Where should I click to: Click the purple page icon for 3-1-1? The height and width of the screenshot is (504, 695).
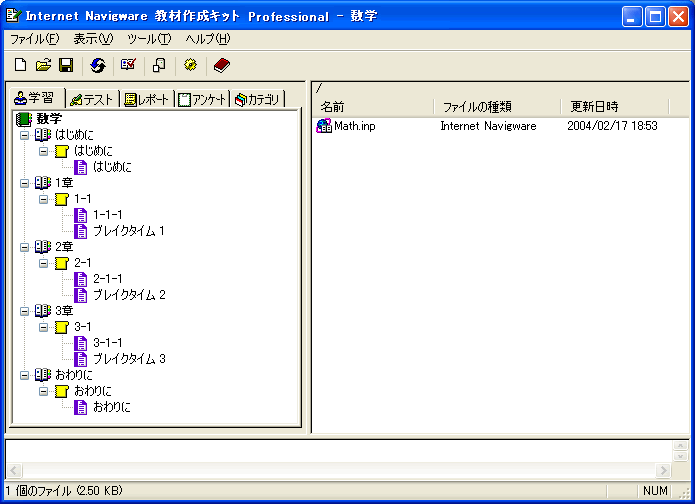pos(80,343)
